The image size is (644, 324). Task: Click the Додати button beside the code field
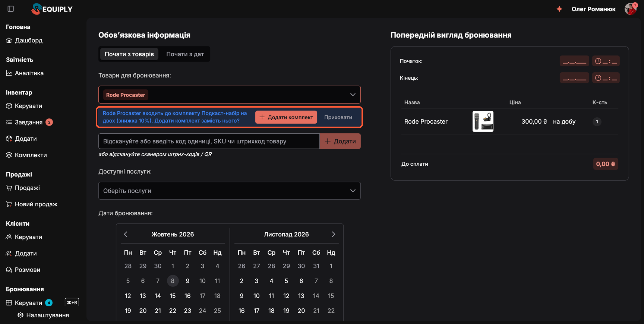tap(340, 141)
